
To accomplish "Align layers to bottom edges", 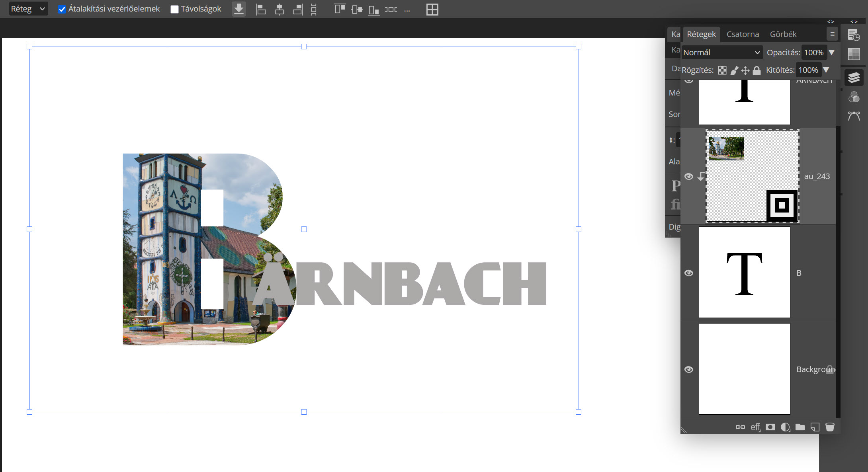I will coord(373,10).
